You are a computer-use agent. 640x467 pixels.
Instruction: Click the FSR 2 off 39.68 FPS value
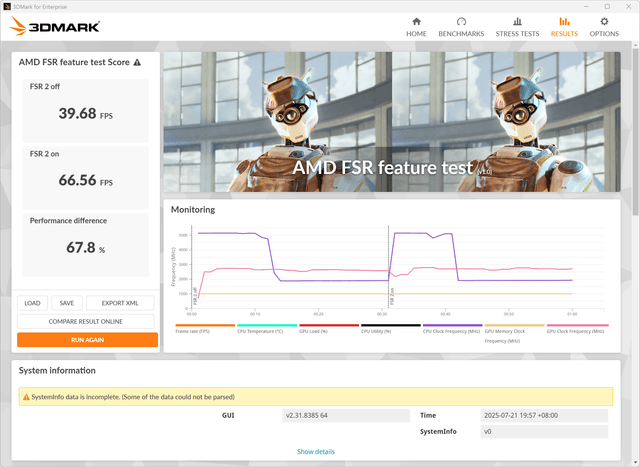[x=86, y=113]
